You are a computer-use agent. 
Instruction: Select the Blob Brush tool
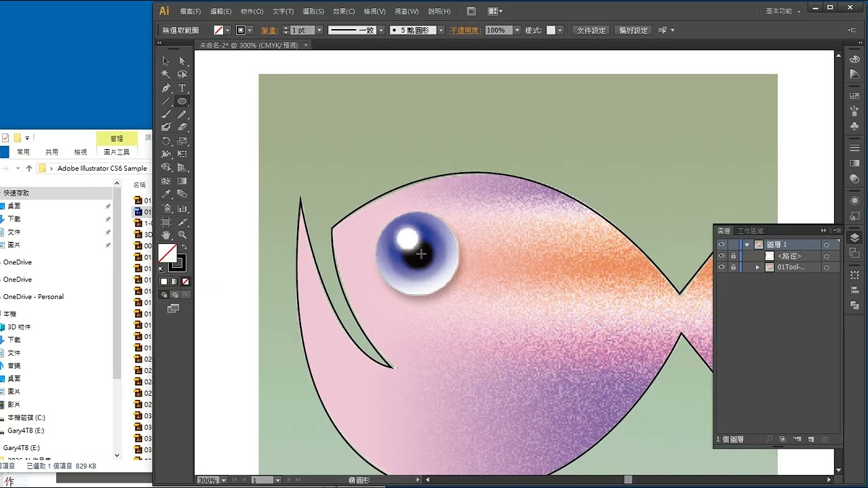click(x=166, y=127)
